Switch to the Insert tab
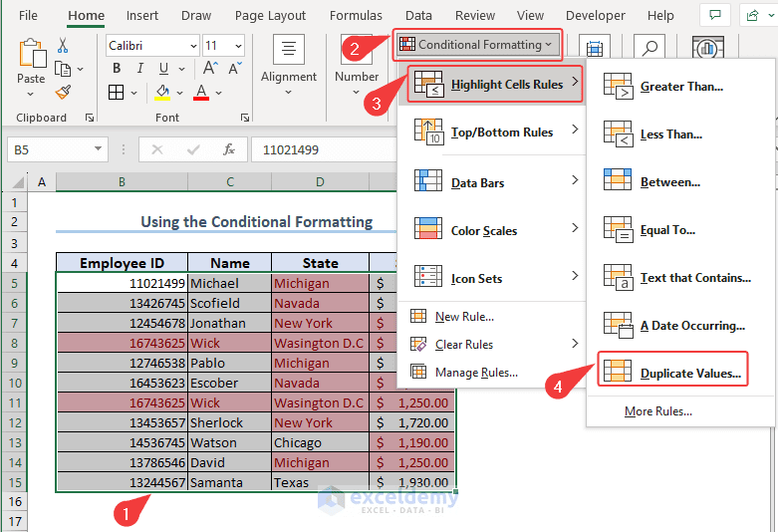The image size is (778, 532). coord(142,15)
